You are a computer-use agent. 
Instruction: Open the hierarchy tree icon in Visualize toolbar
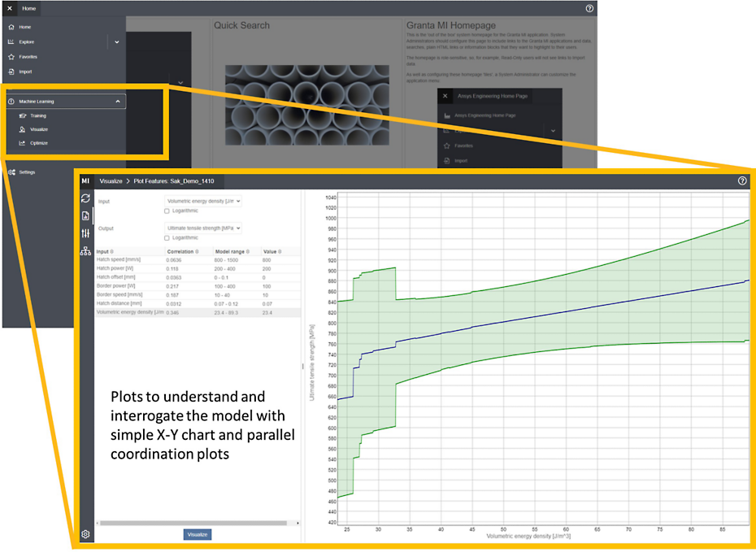tap(85, 251)
